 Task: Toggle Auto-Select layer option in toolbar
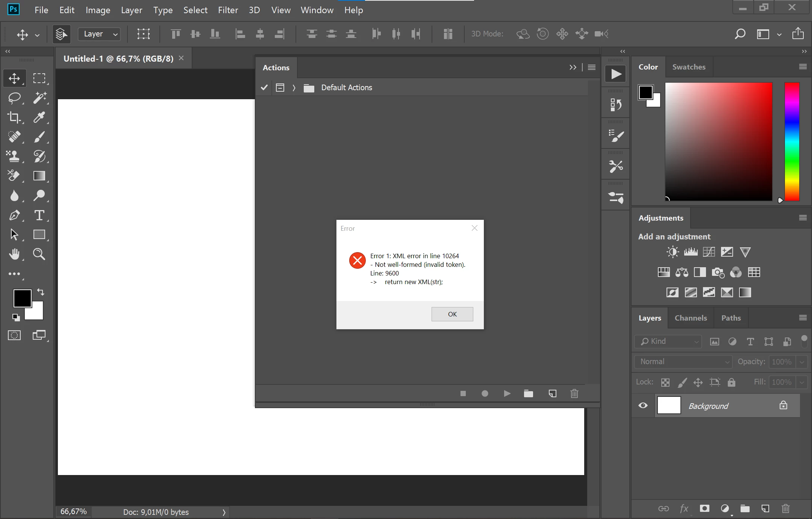point(62,34)
